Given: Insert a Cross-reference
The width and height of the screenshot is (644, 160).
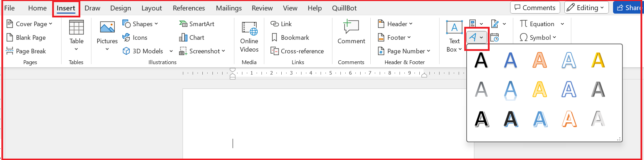Looking at the screenshot, I should [297, 51].
